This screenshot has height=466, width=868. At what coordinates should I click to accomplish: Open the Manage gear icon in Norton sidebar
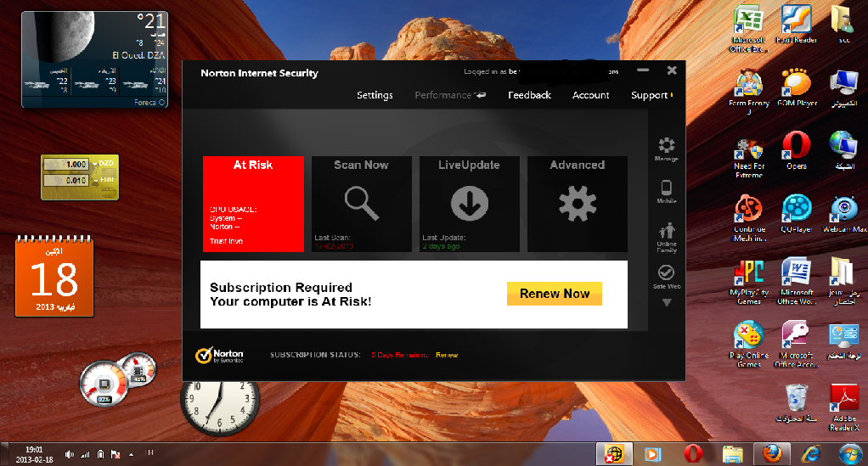[667, 149]
